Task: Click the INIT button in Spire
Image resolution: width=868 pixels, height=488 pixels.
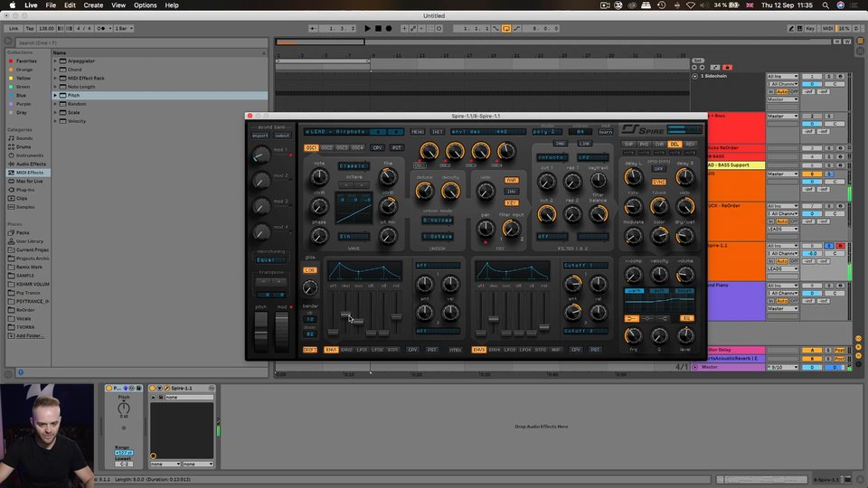Action: pos(438,132)
